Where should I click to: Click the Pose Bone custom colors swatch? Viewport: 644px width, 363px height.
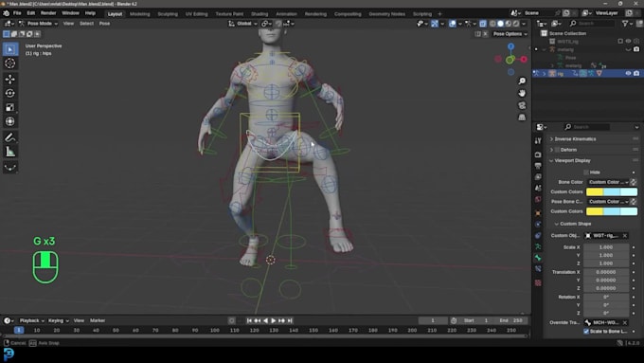[612, 211]
